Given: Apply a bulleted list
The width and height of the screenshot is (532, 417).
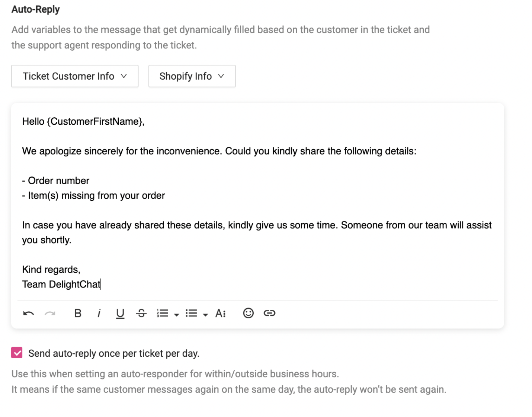Looking at the screenshot, I should [191, 313].
